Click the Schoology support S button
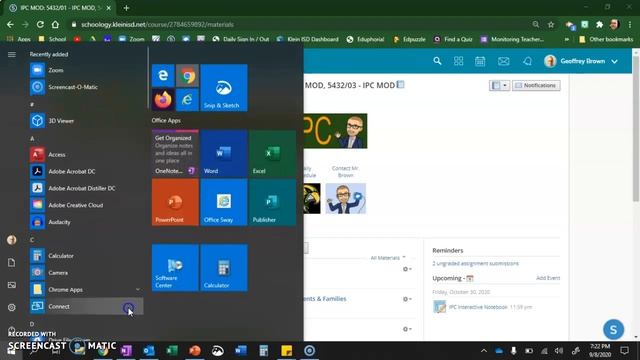This screenshot has height=360, width=640. [613, 330]
